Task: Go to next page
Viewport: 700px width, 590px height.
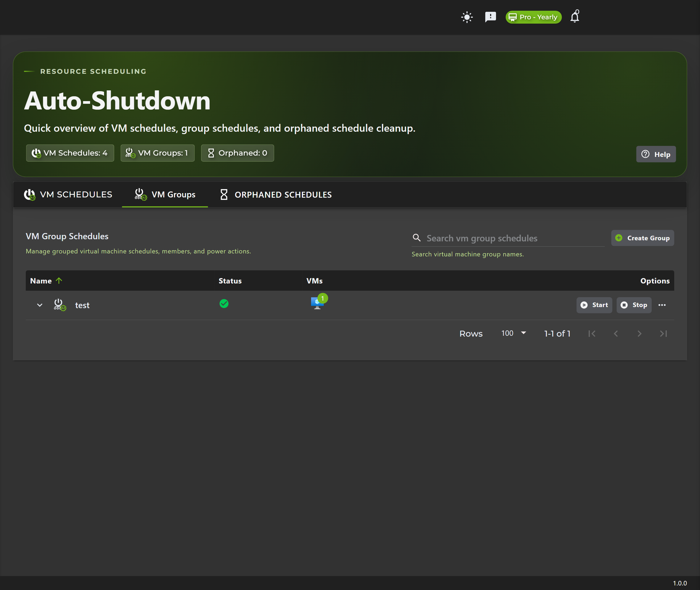Action: [639, 333]
